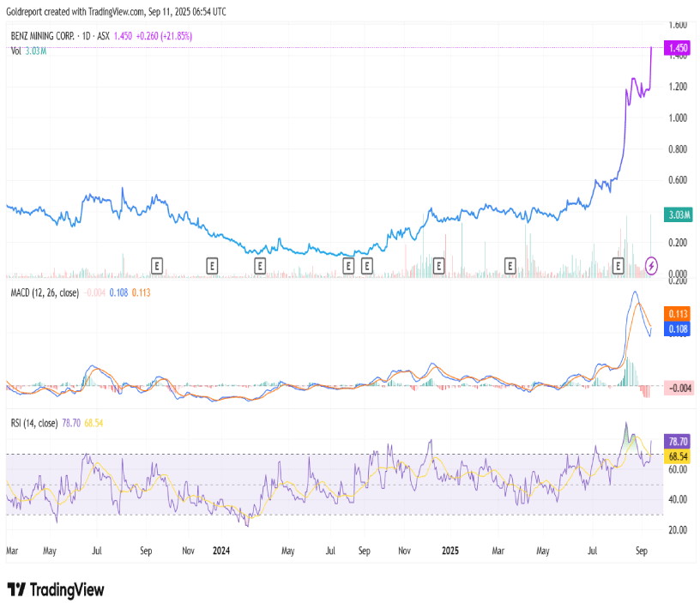Select the RSI (14, close) indicator legend

pos(35,423)
